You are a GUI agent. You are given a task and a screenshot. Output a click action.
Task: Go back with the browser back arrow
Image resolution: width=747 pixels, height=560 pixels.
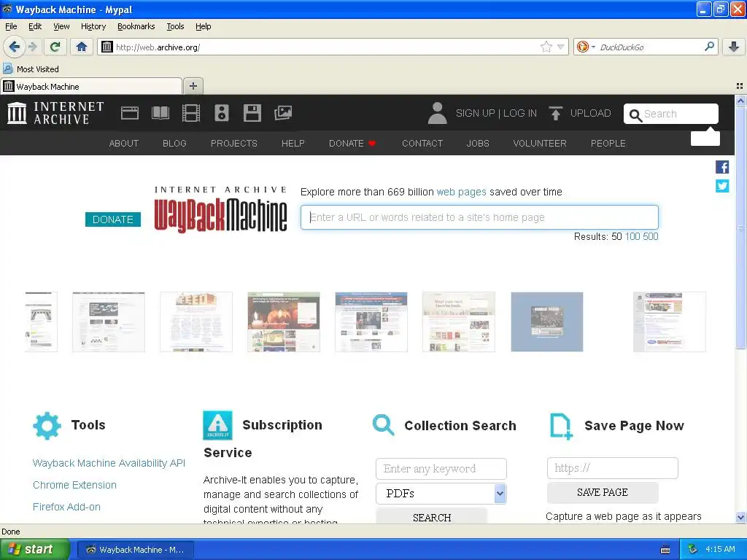[15, 47]
